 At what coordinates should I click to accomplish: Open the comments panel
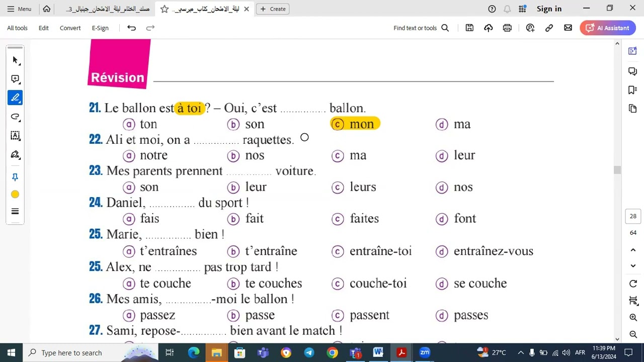(633, 71)
